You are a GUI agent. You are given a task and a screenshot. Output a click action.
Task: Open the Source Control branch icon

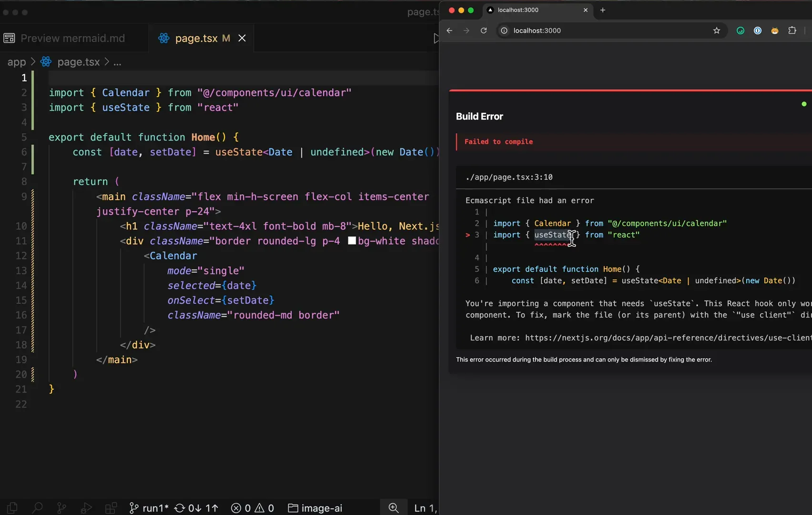pos(61,508)
